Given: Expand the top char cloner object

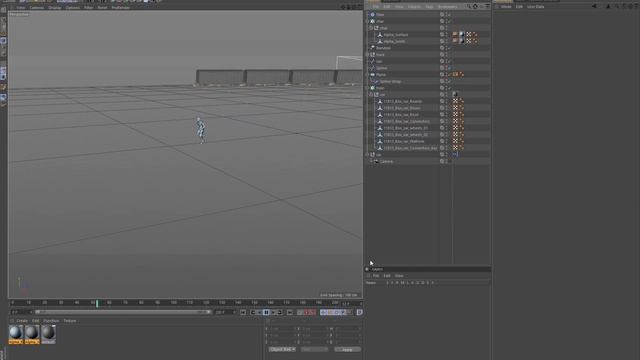Looking at the screenshot, I should [x=367, y=21].
